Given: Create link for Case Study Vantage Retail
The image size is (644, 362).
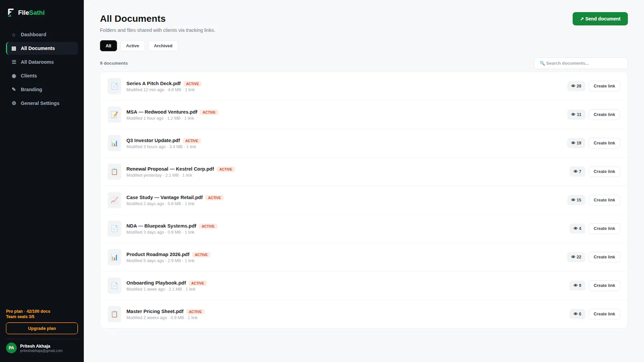Looking at the screenshot, I should [x=604, y=200].
